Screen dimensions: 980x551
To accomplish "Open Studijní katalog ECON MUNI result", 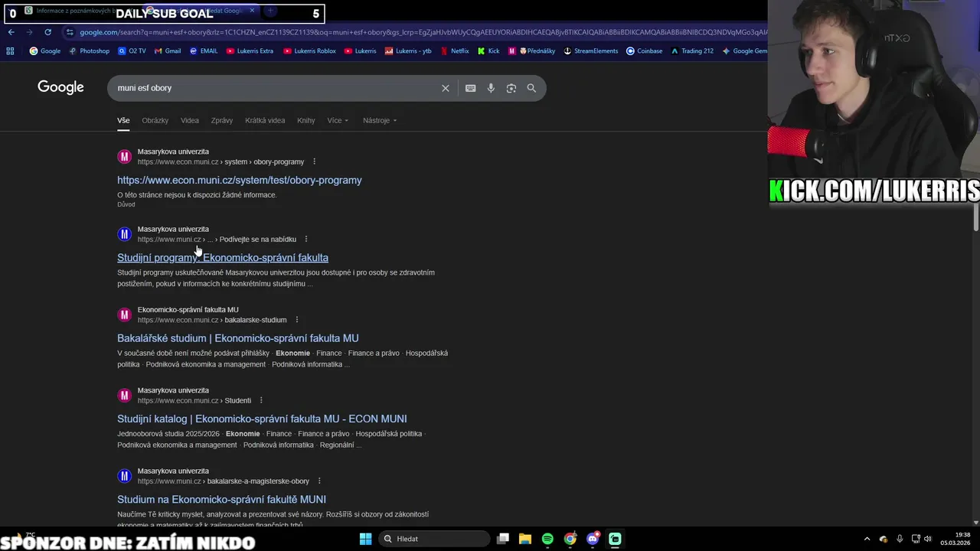I will click(x=262, y=419).
